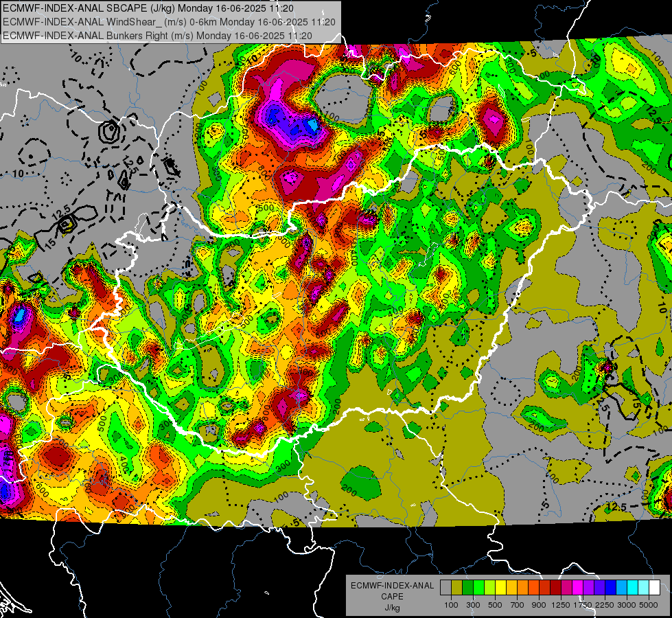Screen dimensions: 672x618
Task: Click the legend scale value 3000
Action: tap(627, 605)
